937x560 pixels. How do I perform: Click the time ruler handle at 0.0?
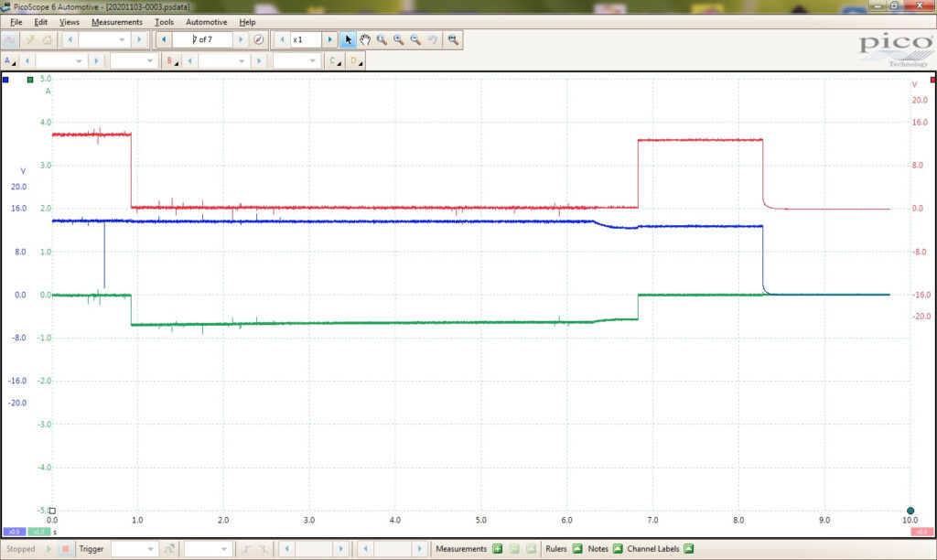pyautogui.click(x=52, y=511)
